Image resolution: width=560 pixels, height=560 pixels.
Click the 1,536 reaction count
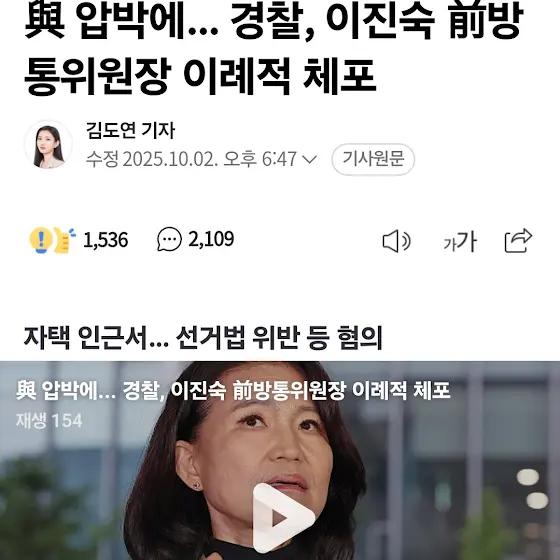click(x=105, y=240)
